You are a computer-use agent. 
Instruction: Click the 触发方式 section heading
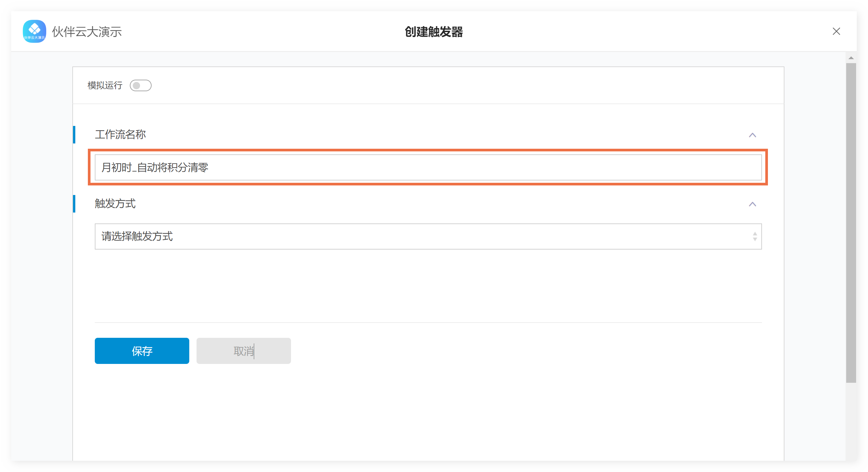point(115,204)
